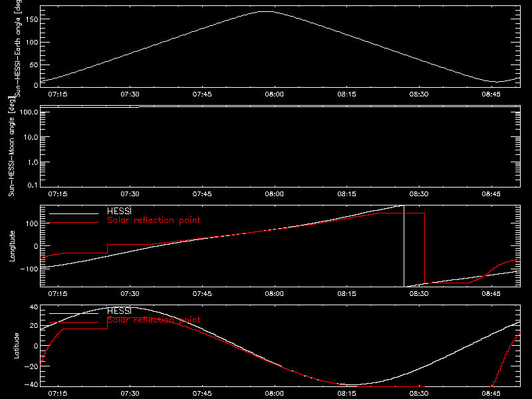Click the -40 tick label on Latitude plot
This screenshot has height=399, width=532.
pos(31,385)
